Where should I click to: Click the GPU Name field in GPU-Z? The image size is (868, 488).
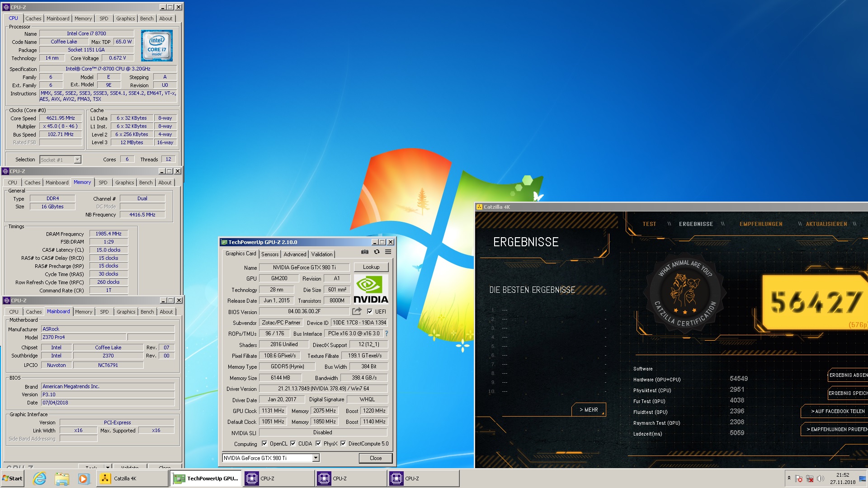point(304,267)
